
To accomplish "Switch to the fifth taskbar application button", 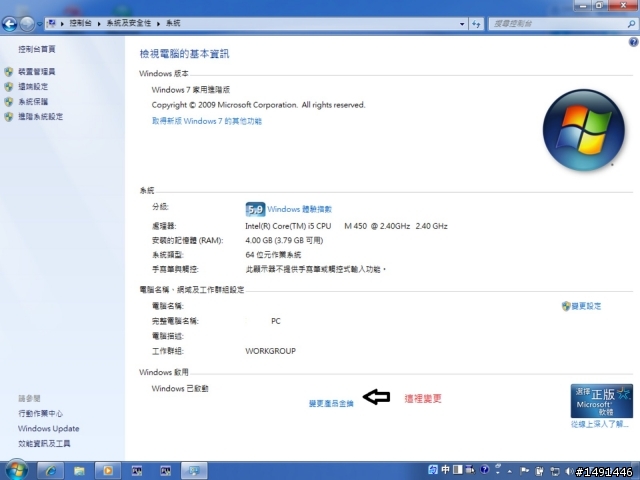I will tap(165, 471).
